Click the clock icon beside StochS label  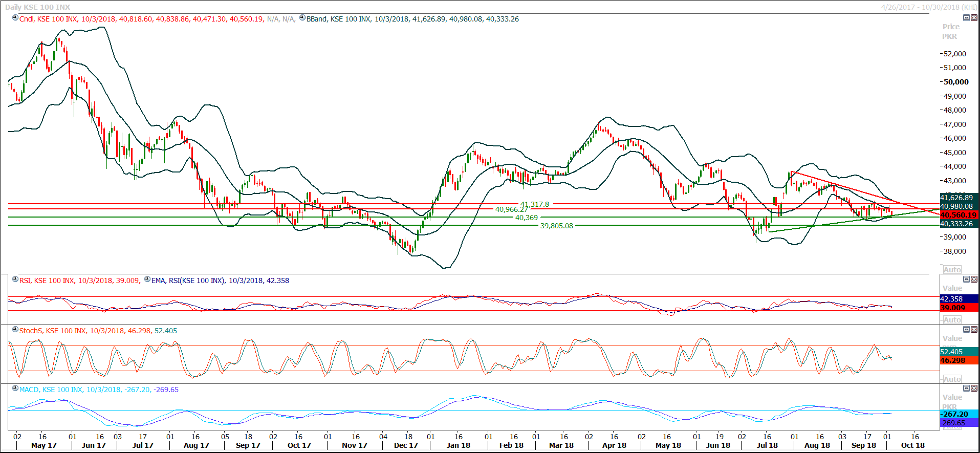(x=15, y=330)
